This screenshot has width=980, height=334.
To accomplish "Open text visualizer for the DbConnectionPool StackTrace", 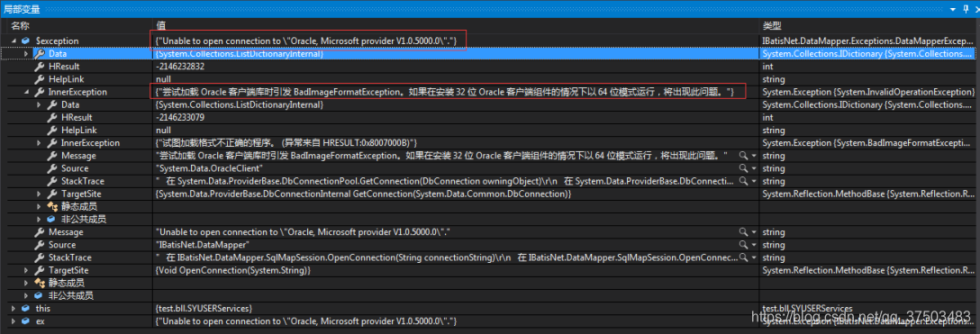I will pyautogui.click(x=742, y=181).
